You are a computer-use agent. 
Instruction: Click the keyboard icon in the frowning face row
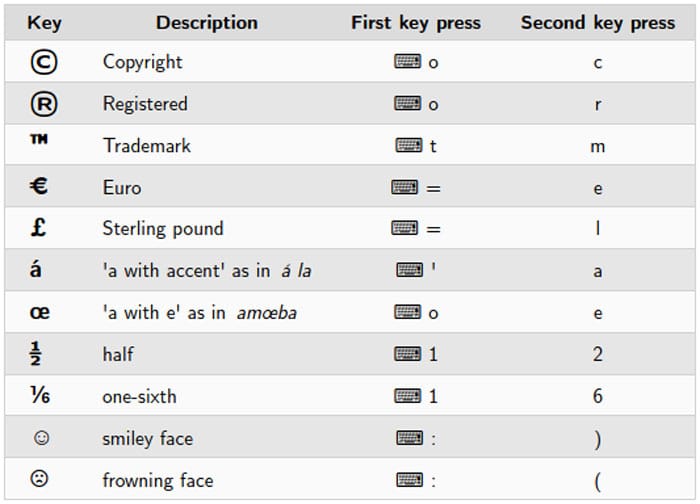(408, 480)
